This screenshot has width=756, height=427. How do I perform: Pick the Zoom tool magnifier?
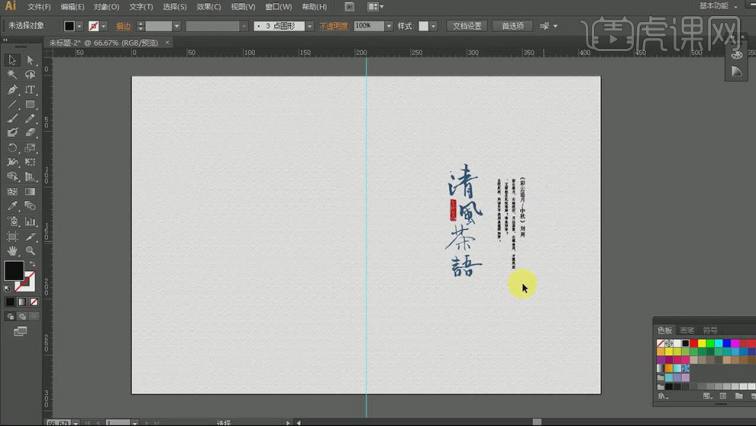pyautogui.click(x=30, y=250)
